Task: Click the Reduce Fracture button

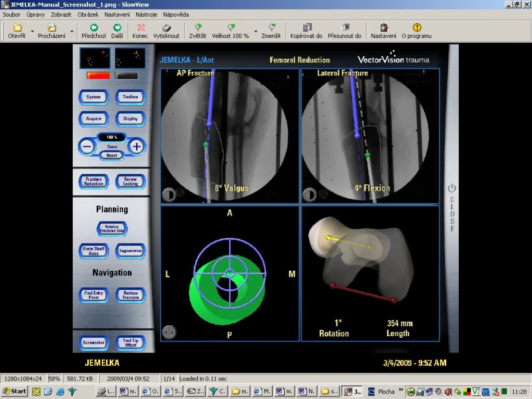Action: pyautogui.click(x=131, y=295)
